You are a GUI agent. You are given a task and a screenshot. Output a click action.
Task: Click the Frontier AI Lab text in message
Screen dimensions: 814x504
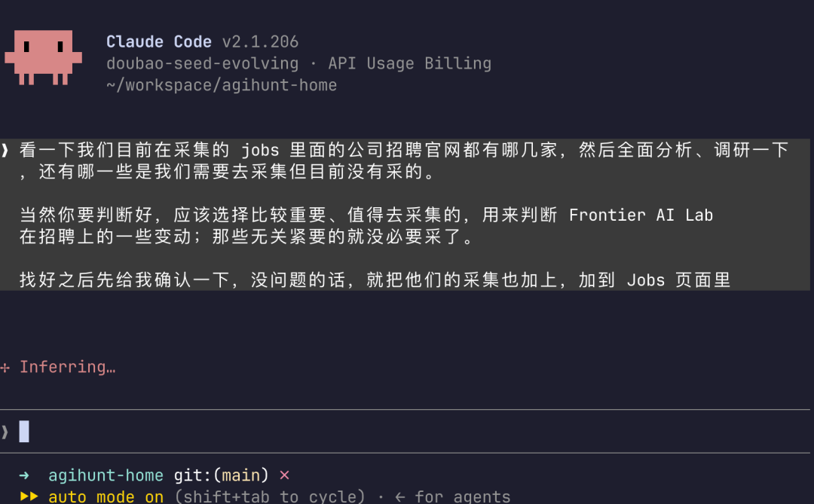641,215
